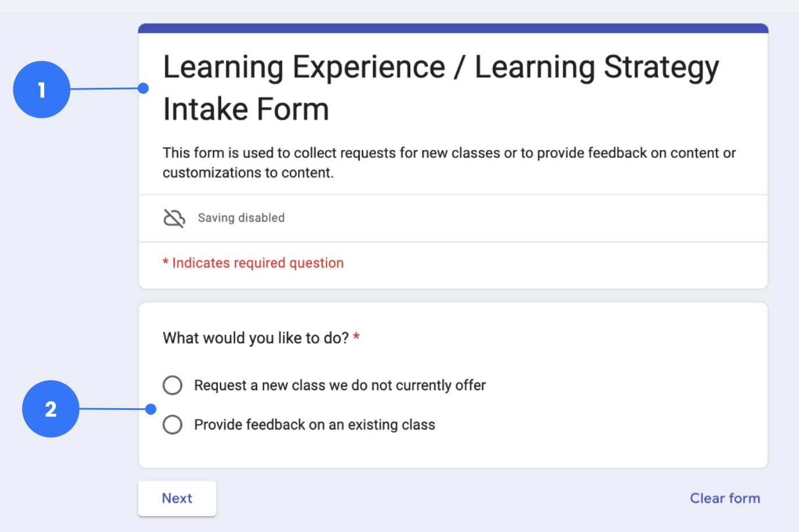Click the connector line from callout 1
This screenshot has height=532, width=799.
(x=105, y=89)
